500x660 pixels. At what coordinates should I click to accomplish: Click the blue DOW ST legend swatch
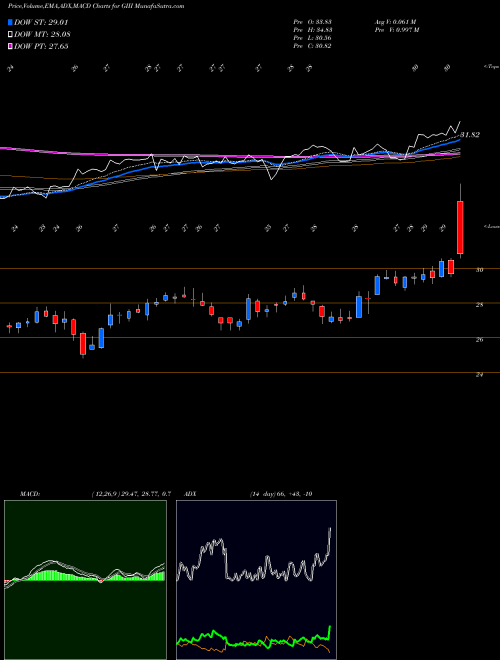(10, 22)
